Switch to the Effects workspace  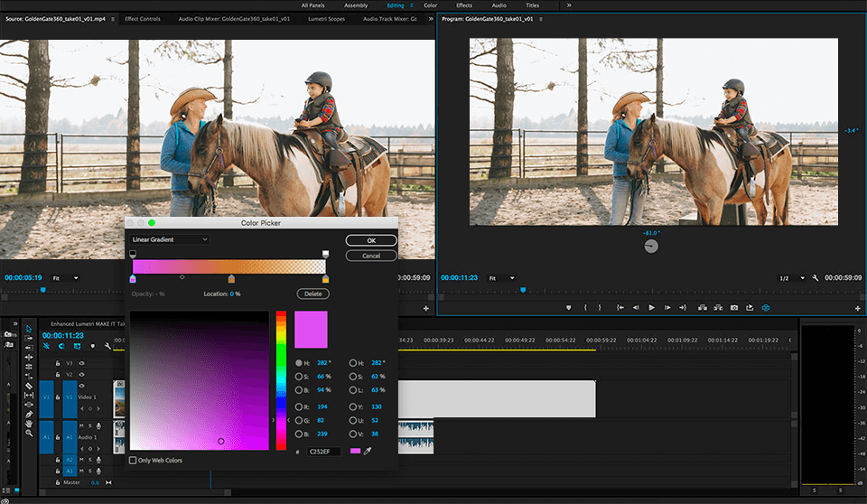pyautogui.click(x=464, y=5)
